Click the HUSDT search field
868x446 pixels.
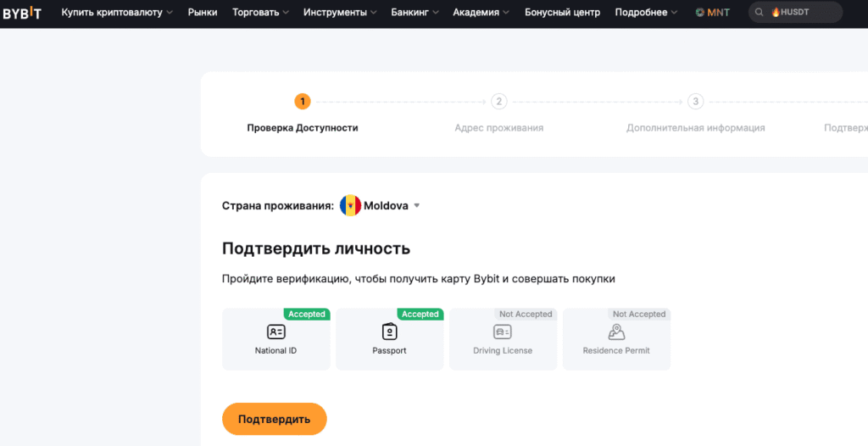tap(795, 12)
